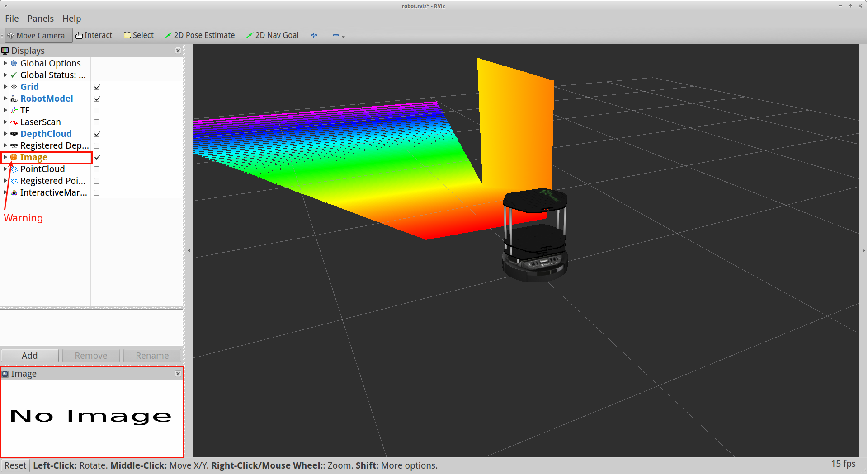The height and width of the screenshot is (474, 868).
Task: Select the PointCloud display item
Action: (x=42, y=169)
